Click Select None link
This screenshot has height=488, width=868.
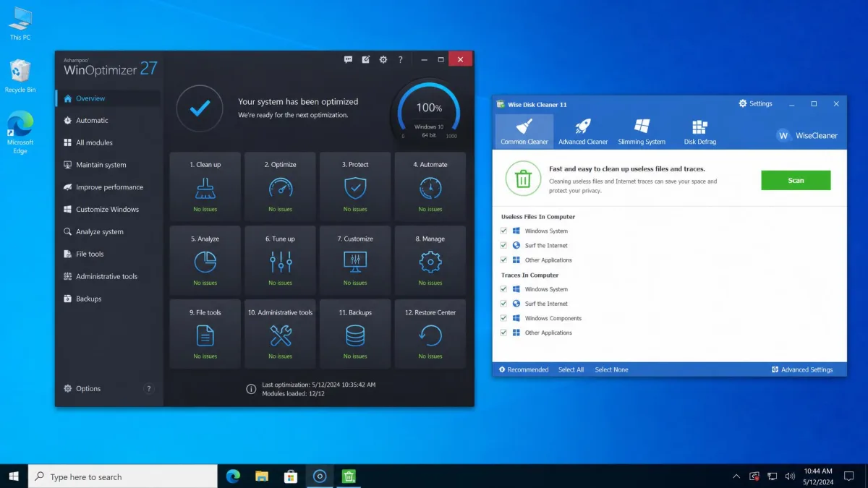pyautogui.click(x=611, y=369)
